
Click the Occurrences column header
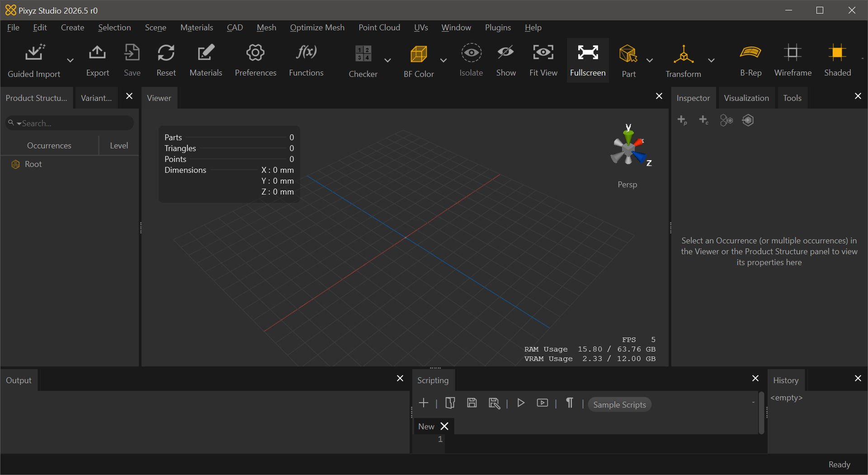tap(49, 146)
